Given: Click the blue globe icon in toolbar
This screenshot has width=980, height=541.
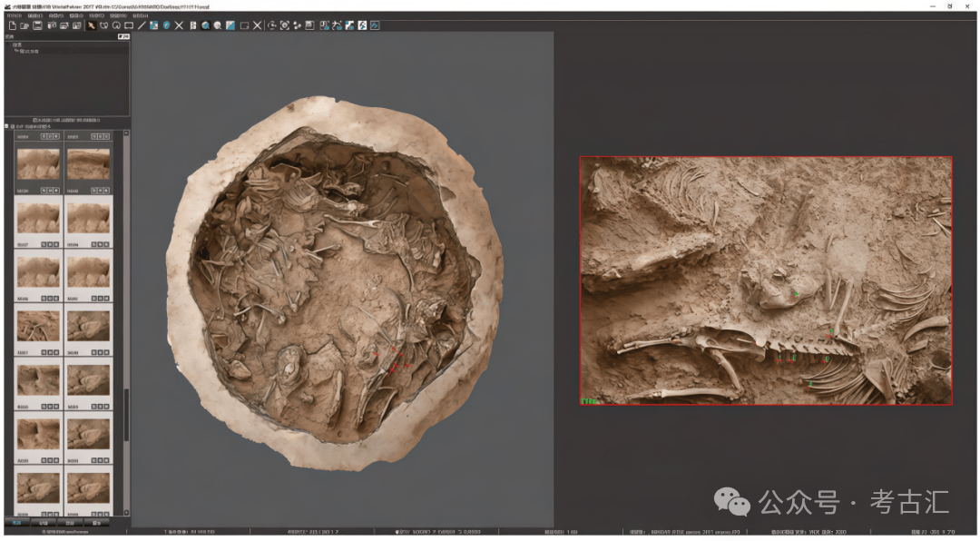Looking at the screenshot, I should coord(166,25).
